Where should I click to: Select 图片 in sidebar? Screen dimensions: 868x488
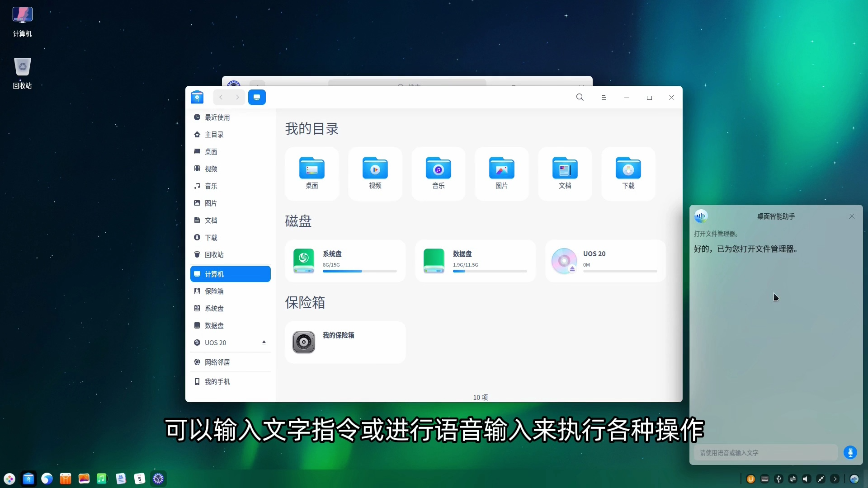point(231,203)
